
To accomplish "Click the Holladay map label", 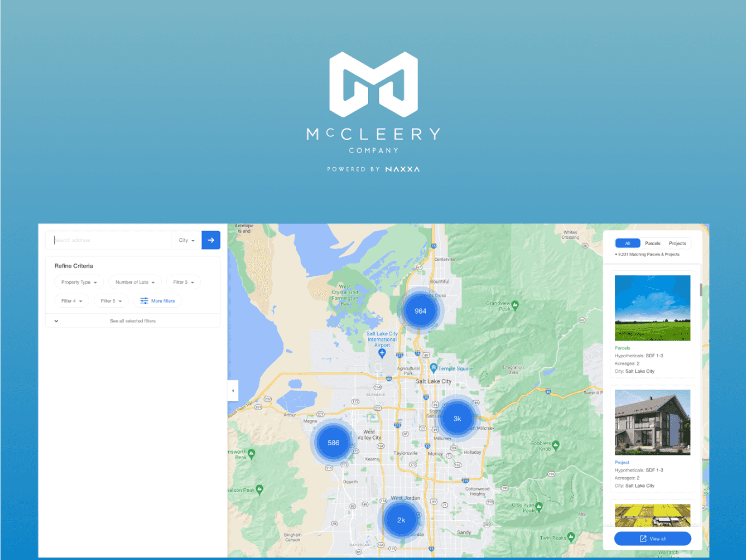I will coord(473,452).
